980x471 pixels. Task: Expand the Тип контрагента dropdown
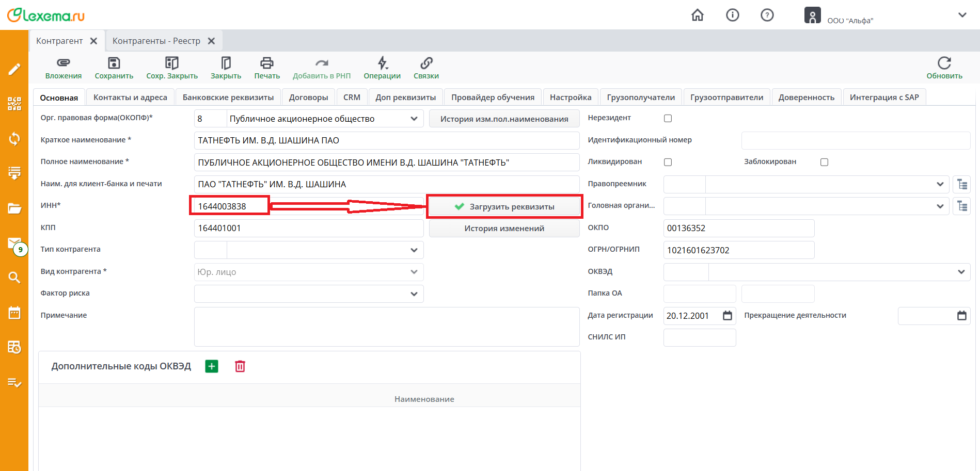414,250
